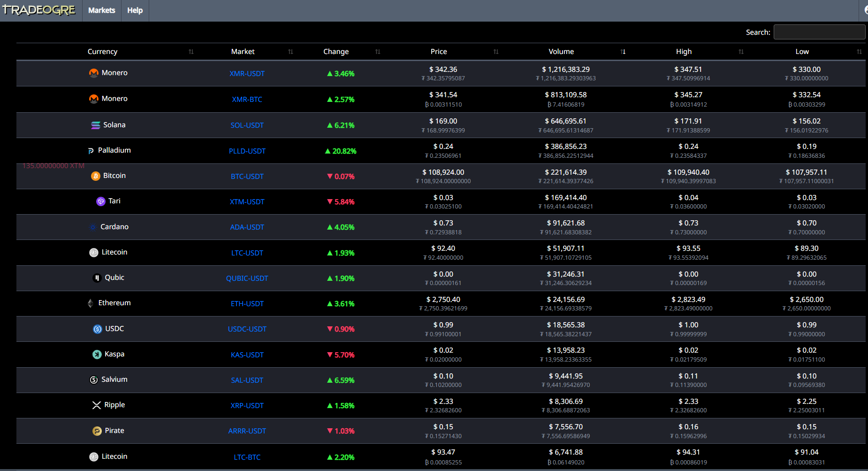Click Litecoin icon in LTC-USDT row

[94, 253]
